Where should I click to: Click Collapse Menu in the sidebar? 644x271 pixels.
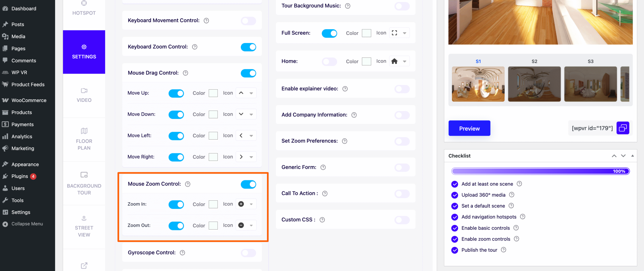point(27,224)
